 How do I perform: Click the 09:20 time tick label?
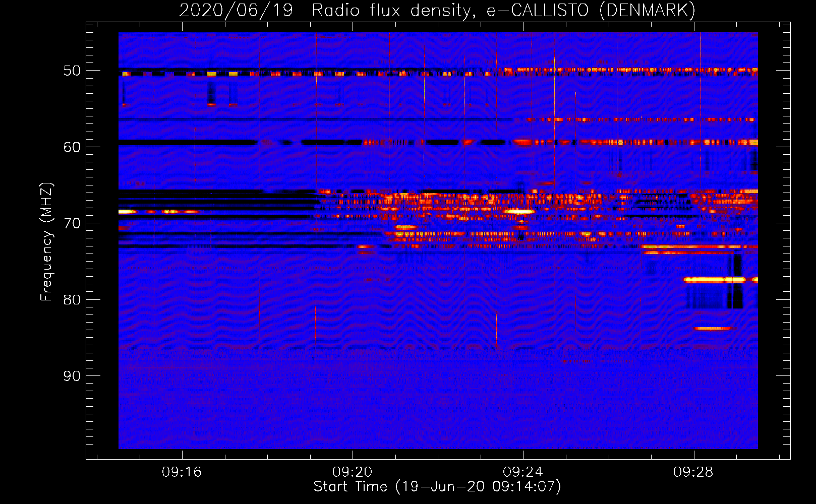[352, 472]
